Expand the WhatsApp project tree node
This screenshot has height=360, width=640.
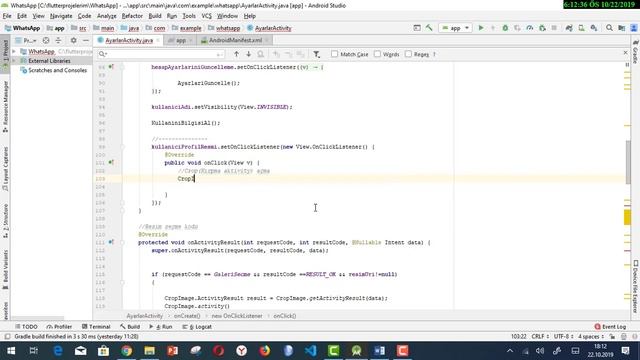[x=14, y=51]
